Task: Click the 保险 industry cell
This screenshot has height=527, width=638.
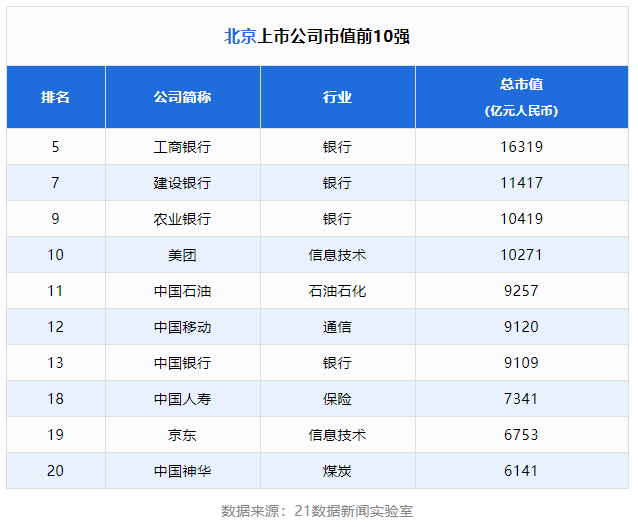Action: 337,399
